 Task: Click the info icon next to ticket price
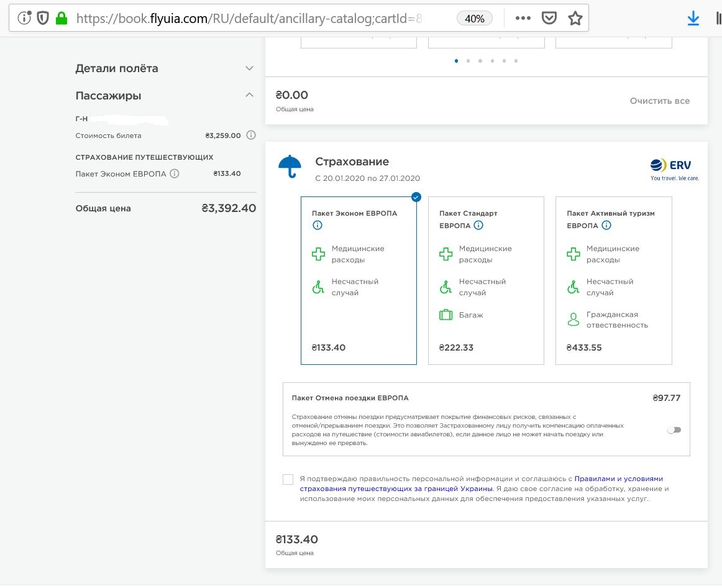click(251, 136)
